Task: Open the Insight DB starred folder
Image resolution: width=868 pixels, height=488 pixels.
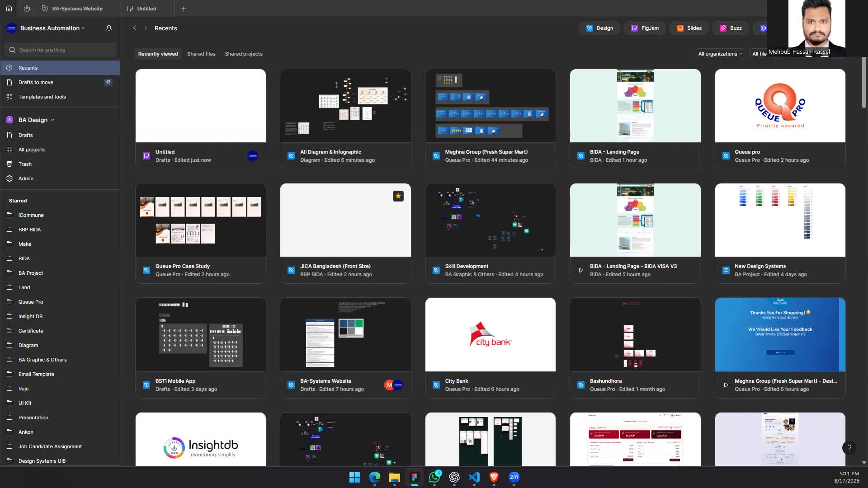Action: [60, 316]
